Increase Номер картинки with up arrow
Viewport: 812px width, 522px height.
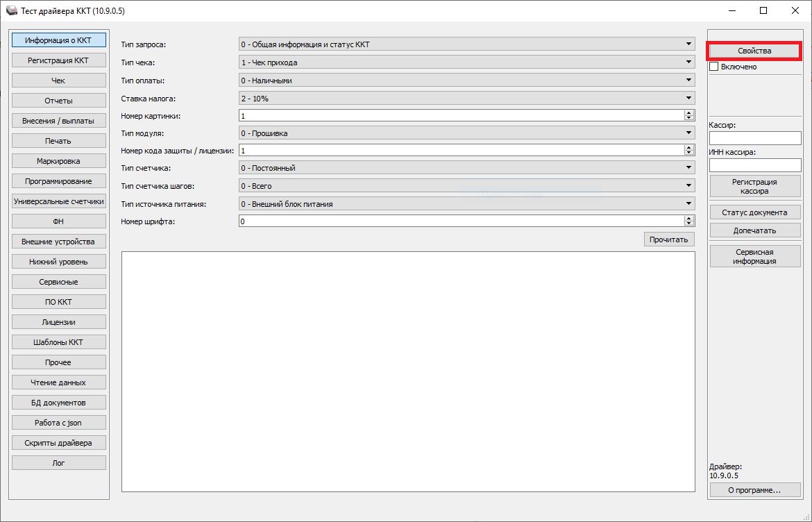[688, 113]
